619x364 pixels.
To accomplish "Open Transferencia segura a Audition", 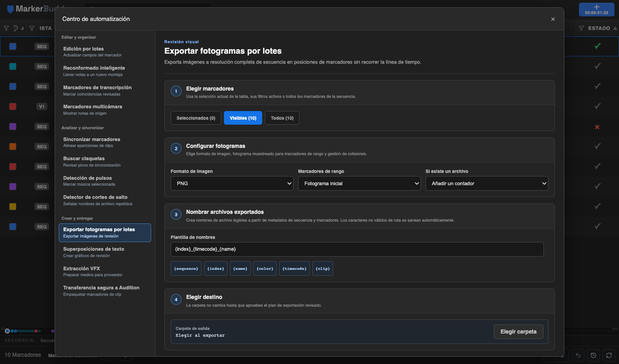I will point(105,291).
